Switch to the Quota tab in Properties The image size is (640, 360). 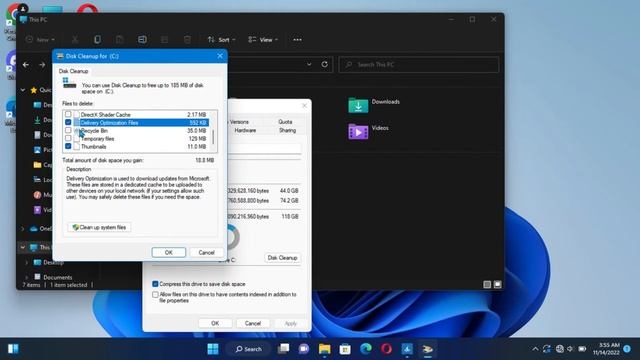coord(285,122)
